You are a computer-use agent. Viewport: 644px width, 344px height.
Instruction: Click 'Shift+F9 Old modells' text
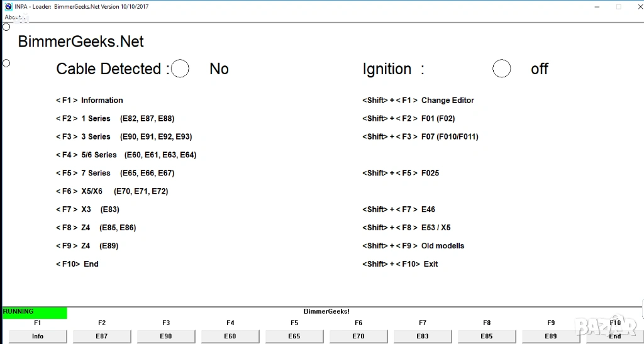point(413,245)
